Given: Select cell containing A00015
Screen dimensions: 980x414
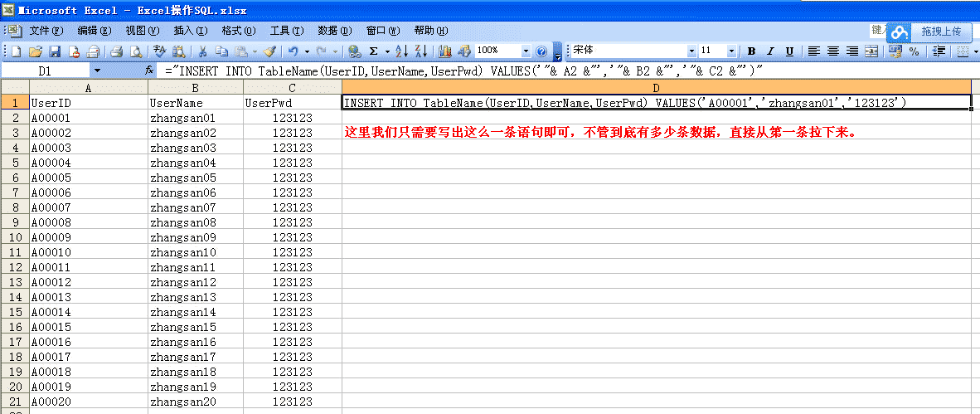Looking at the screenshot, I should 88,327.
